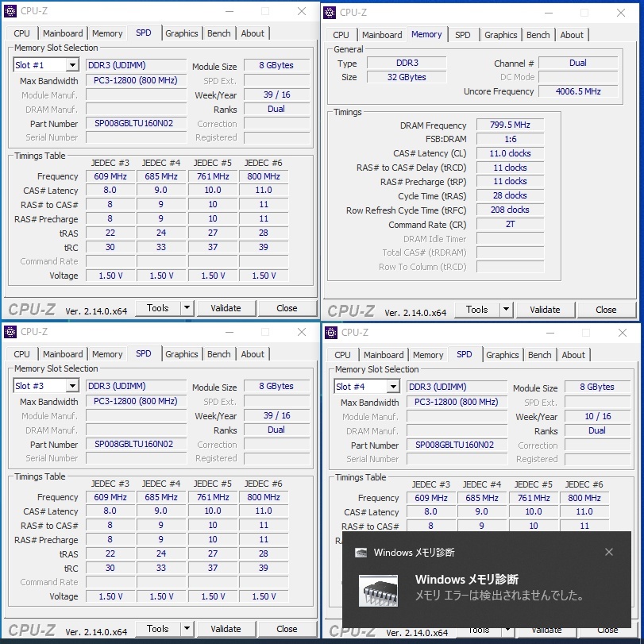This screenshot has height=644, width=644.
Task: Open Mainboard tab in Slot #1 window
Action: click(x=63, y=33)
